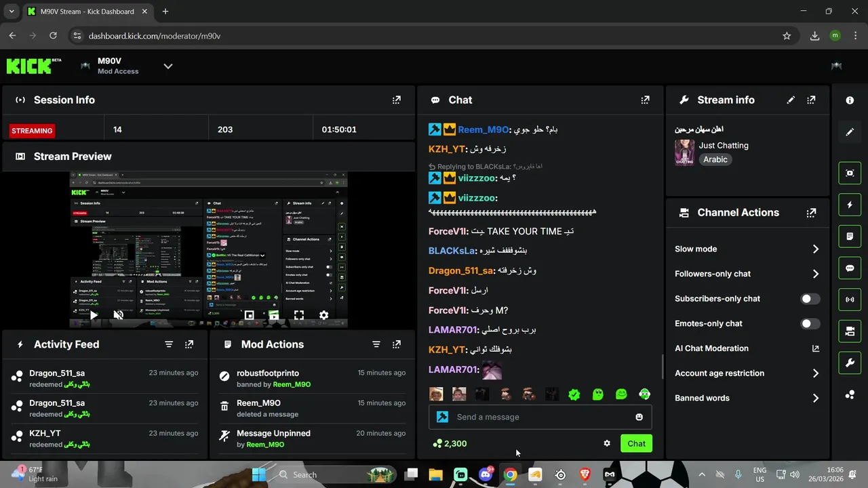868x488 pixels.
Task: Open the info icon in right sidebar
Action: click(x=850, y=100)
